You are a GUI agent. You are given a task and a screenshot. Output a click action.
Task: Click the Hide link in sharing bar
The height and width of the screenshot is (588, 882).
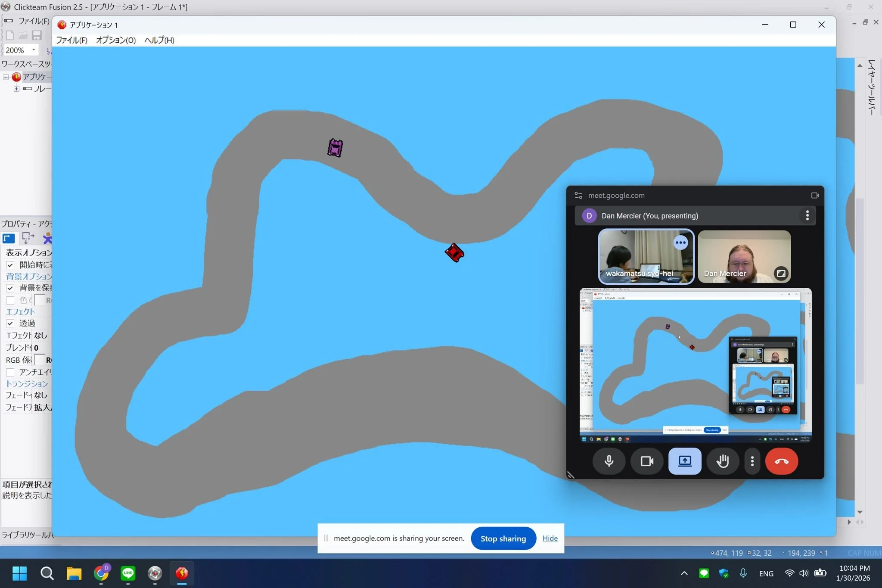550,538
